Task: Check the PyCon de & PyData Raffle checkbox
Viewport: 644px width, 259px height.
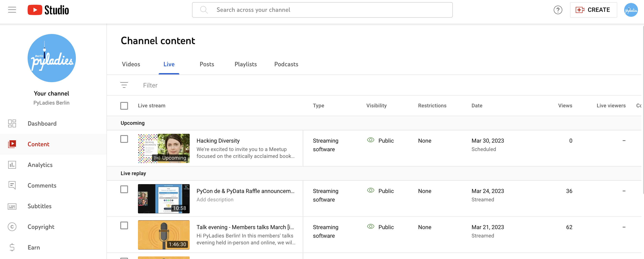Action: [x=124, y=189]
